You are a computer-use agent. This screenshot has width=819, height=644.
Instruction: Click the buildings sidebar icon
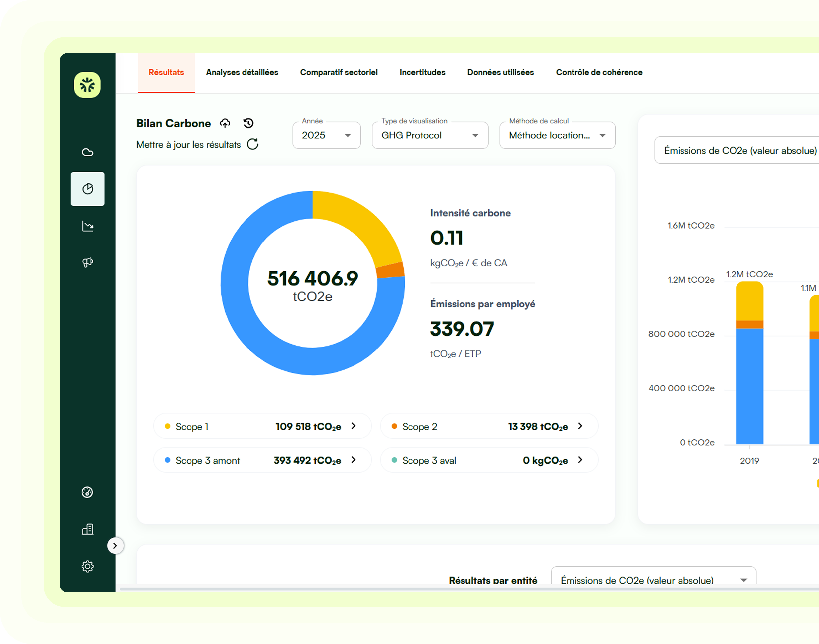tap(87, 529)
